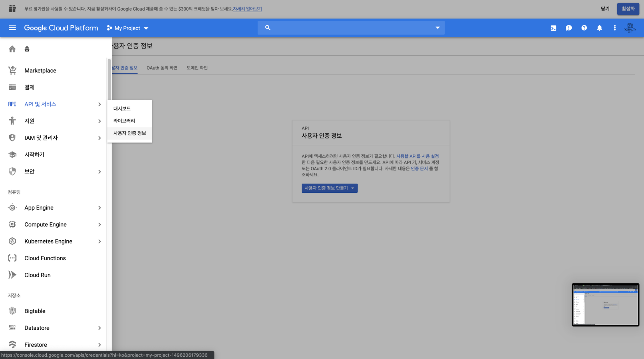Click the help question mark icon
Screen dimensions: 644x359
(x=584, y=28)
